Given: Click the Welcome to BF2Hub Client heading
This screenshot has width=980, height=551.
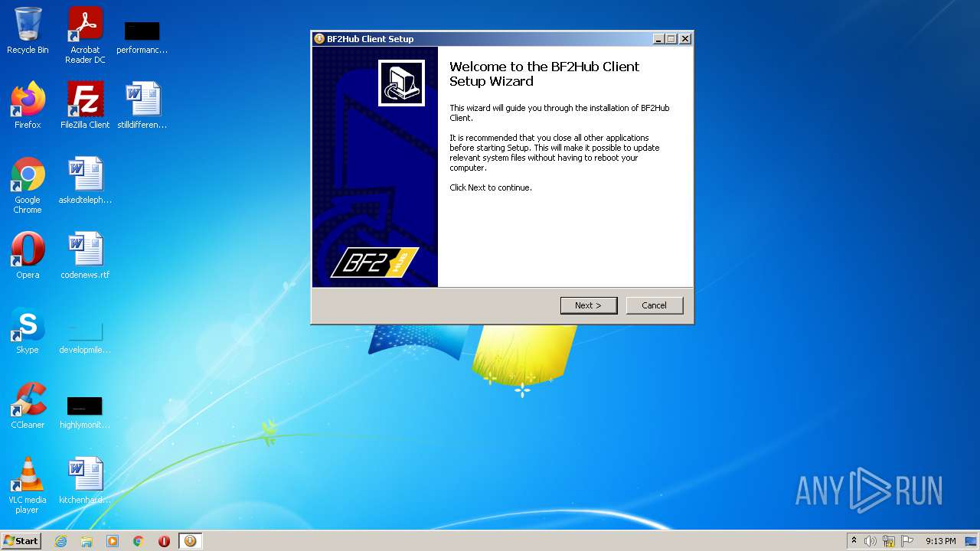Looking at the screenshot, I should tap(544, 73).
